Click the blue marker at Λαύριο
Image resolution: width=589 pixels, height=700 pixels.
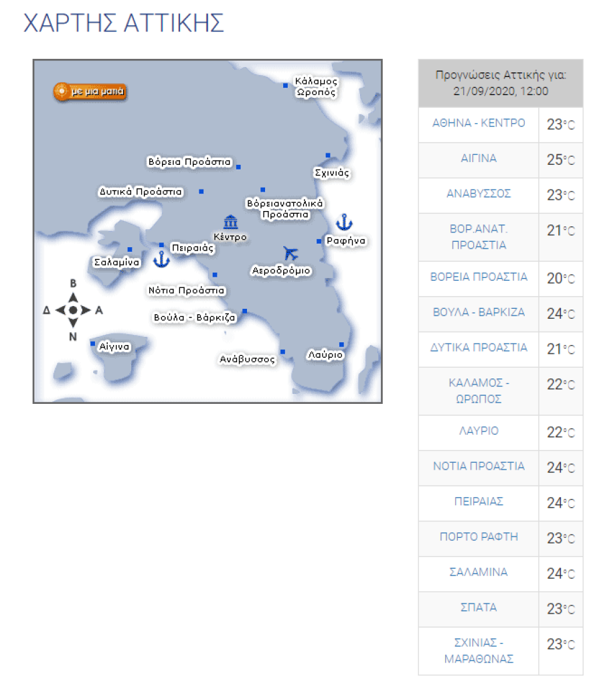point(341,345)
